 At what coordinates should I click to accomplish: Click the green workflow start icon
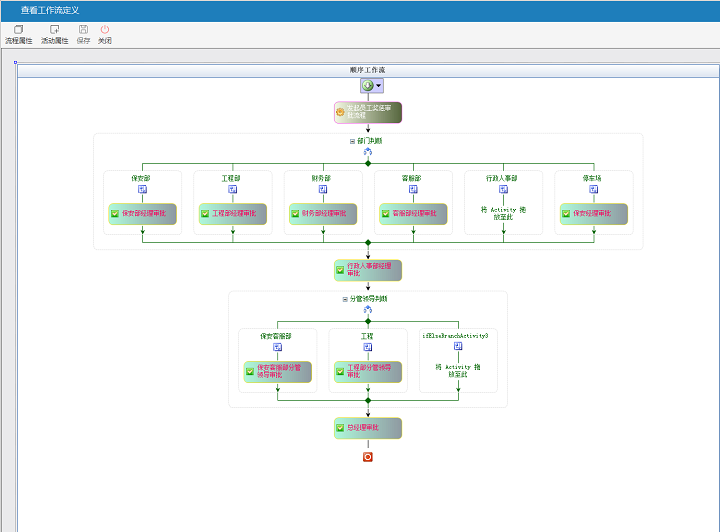point(368,85)
